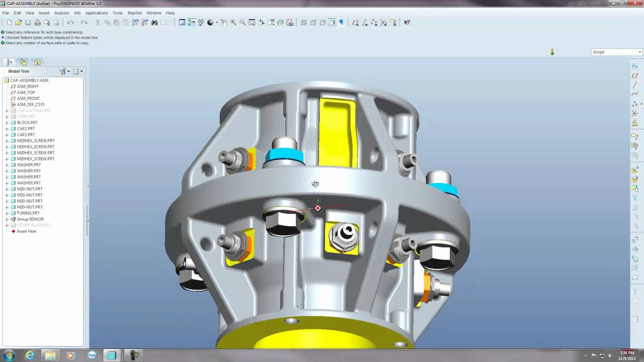This screenshot has height=362, width=644.
Task: Open the Layers stack icon in toolbar
Action: 280,22
